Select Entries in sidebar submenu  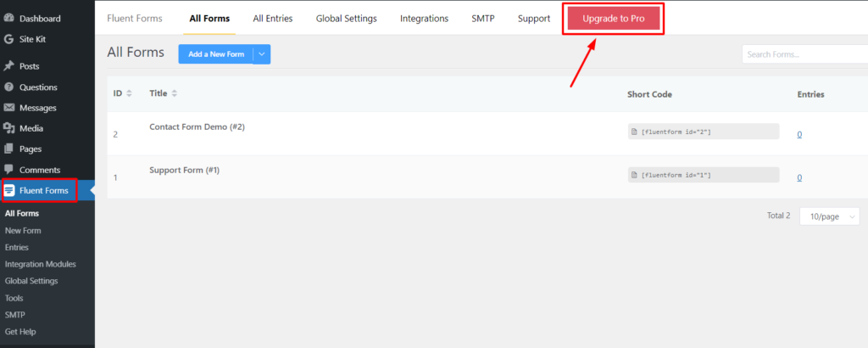(17, 247)
